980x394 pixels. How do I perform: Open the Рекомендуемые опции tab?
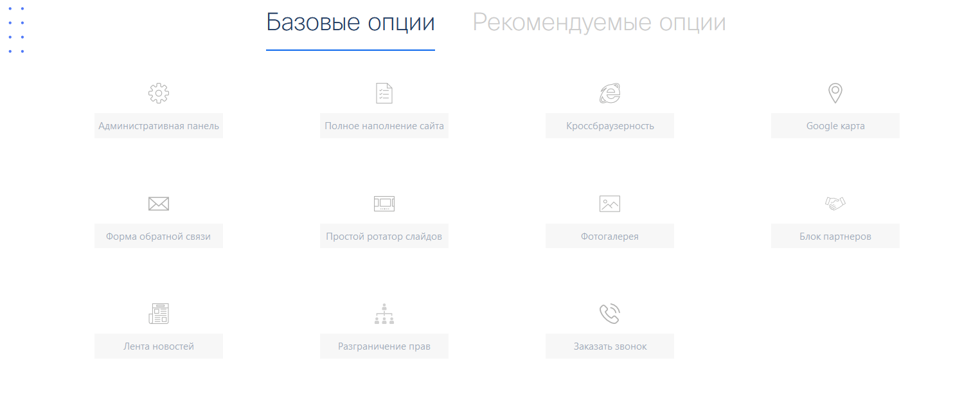(x=599, y=23)
